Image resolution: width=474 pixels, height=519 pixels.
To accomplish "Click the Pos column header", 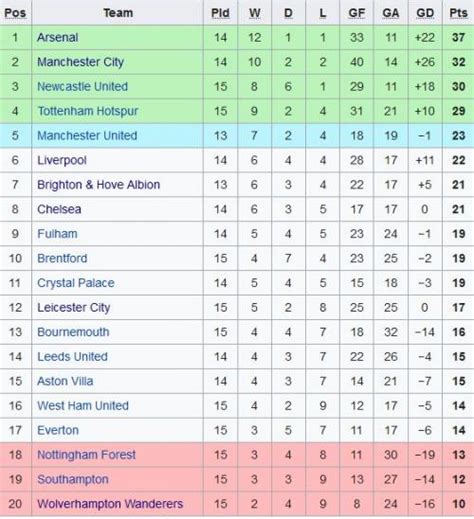I will (15, 13).
